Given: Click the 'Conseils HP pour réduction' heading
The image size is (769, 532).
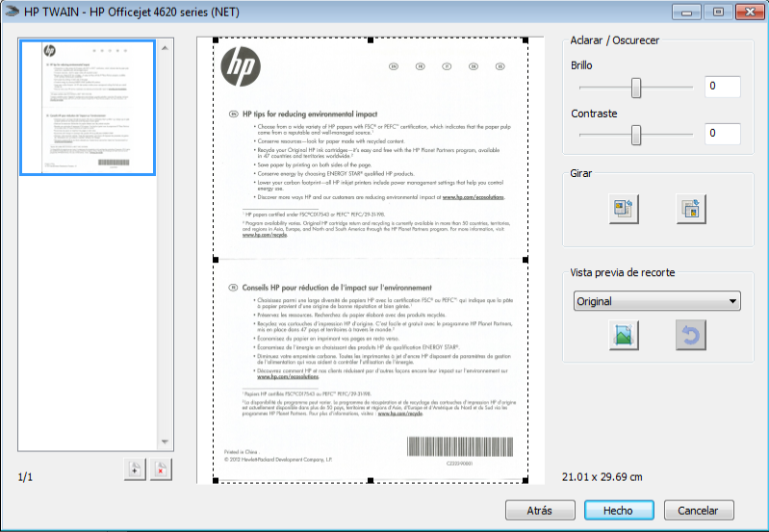Looking at the screenshot, I should point(337,288).
